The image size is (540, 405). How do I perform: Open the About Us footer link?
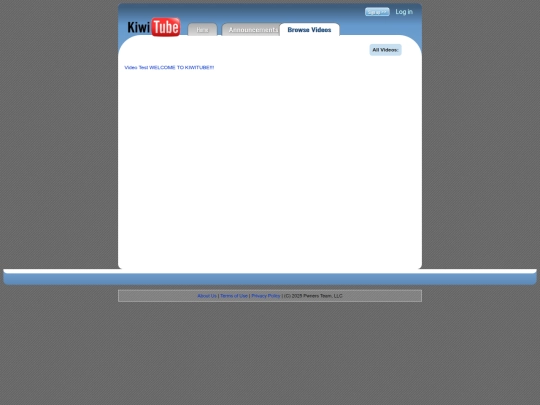point(207,296)
